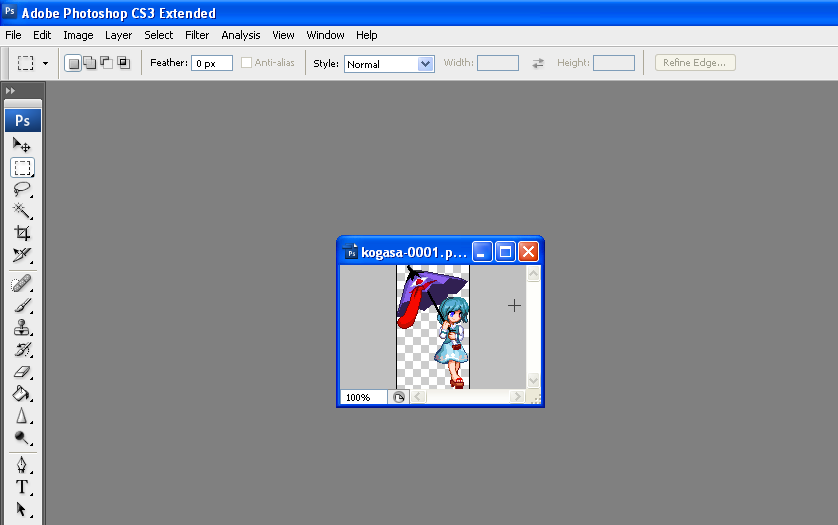This screenshot has height=525, width=838.
Task: Close the kogasa-0001 document window
Action: coord(529,251)
